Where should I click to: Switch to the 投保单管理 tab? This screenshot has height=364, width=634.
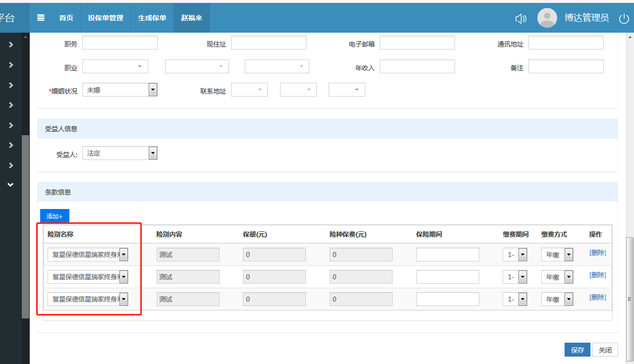pyautogui.click(x=106, y=18)
